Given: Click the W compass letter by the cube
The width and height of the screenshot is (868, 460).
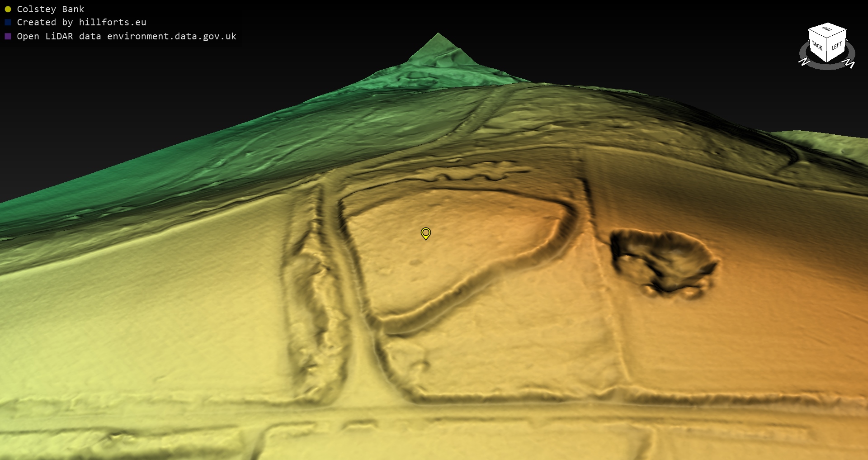Looking at the screenshot, I should (850, 64).
